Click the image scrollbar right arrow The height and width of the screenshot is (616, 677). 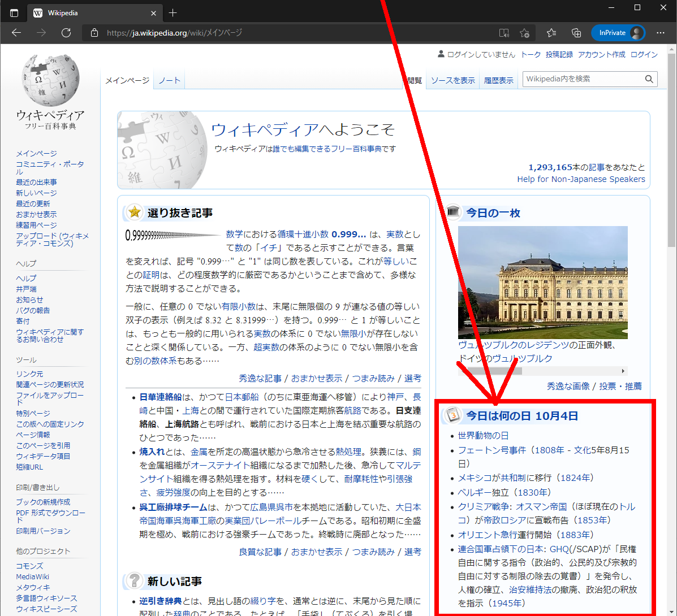pos(623,371)
